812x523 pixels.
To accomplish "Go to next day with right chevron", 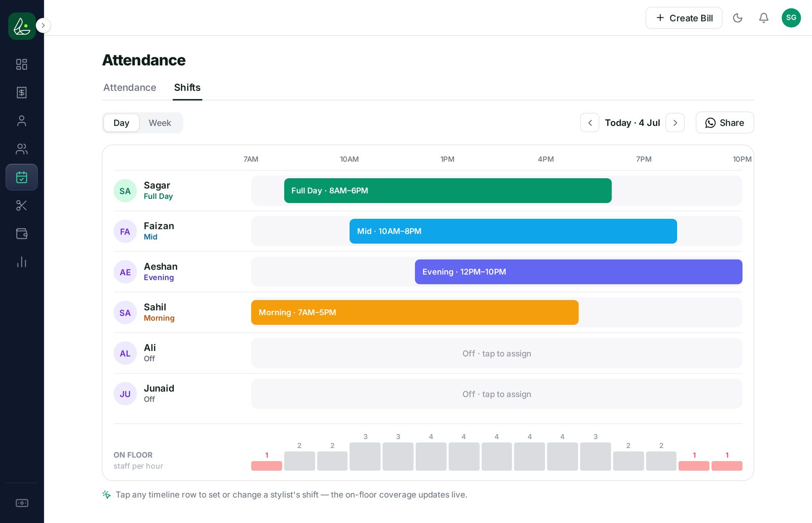I will [675, 123].
